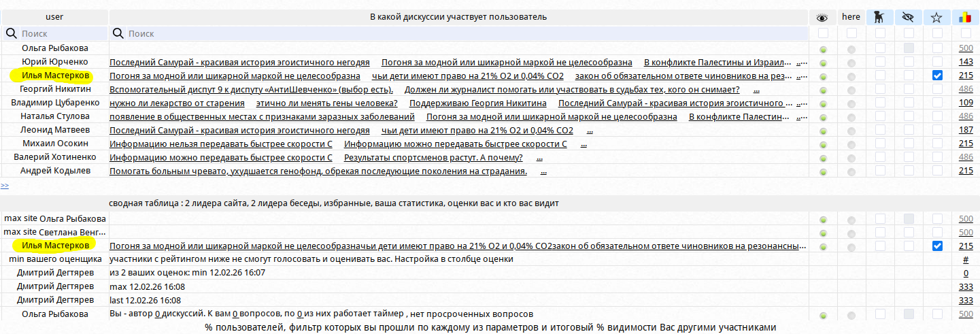This screenshot has height=334, width=980.
Task: Click green online status dot for Юрий Юрченко
Action: pos(823,63)
